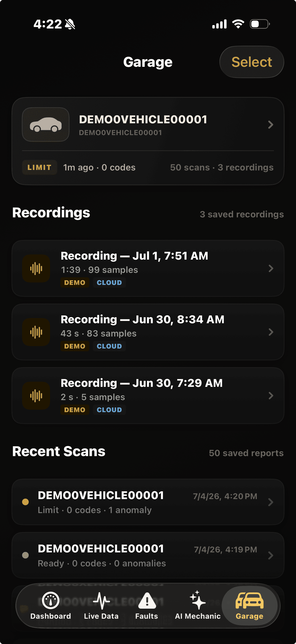Screen dimensions: 296x644
Task: Open the Live Data waveform icon
Action: coord(101,601)
